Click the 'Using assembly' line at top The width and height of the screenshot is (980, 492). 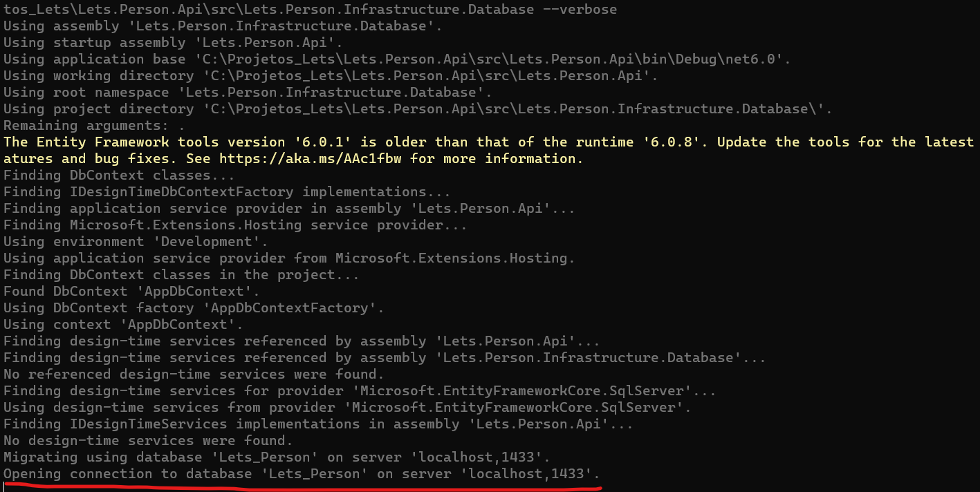coord(222,26)
